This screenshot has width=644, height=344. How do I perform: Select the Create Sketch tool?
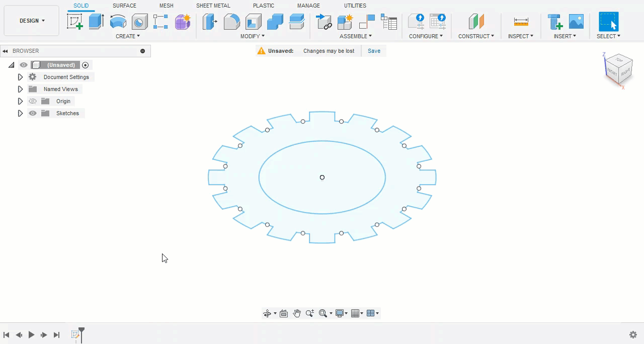click(x=74, y=22)
